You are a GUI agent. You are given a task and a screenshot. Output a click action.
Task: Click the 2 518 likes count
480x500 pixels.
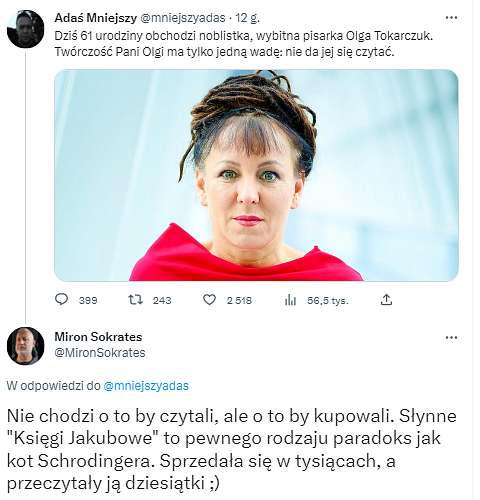pos(239,301)
